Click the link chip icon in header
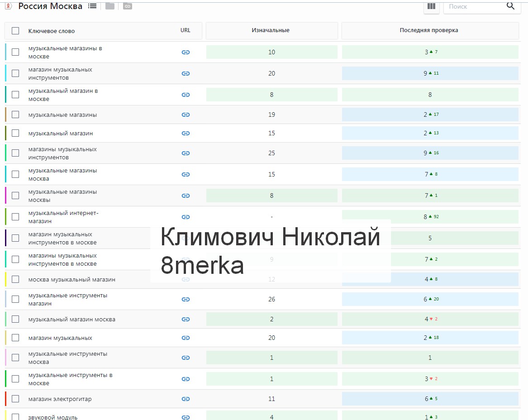Screen dimensions: 528x420 tap(127, 6)
